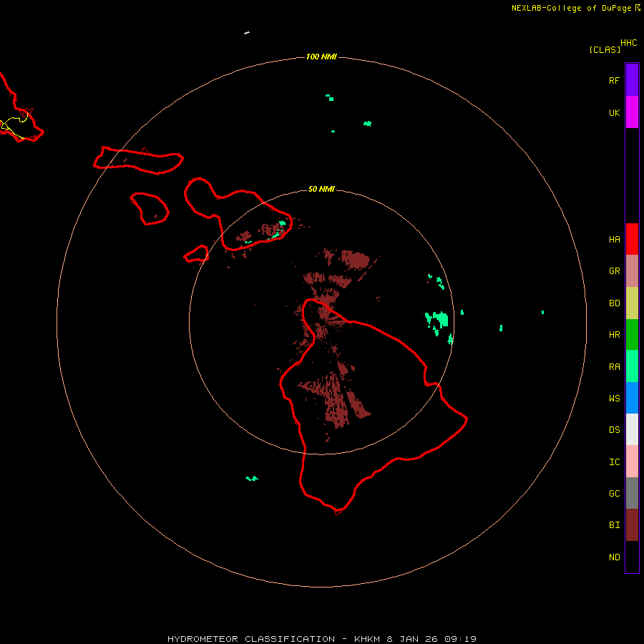Image resolution: width=644 pixels, height=644 pixels.
Task: Click the IC light pink legend swatch
Action: coord(632,462)
